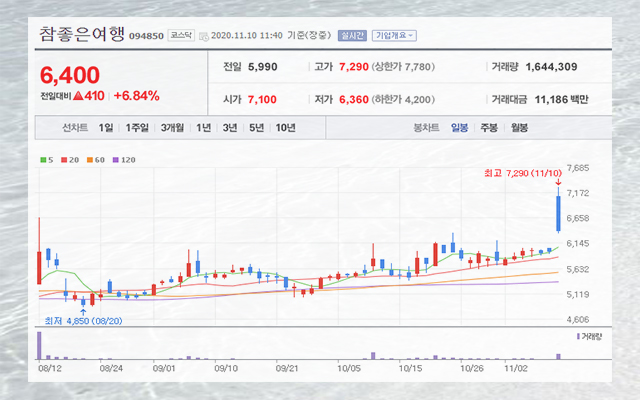Click the 09/21 date axis label
The image size is (640, 400).
(x=287, y=369)
